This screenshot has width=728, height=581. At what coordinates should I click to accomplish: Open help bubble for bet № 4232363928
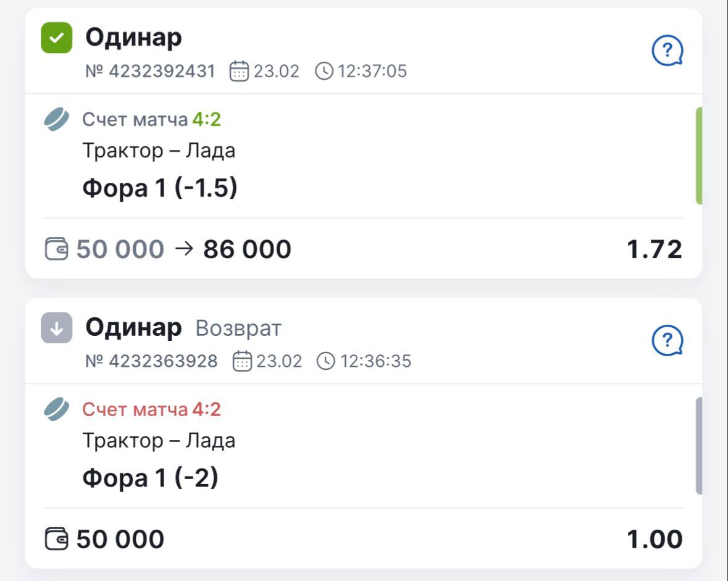[667, 341]
